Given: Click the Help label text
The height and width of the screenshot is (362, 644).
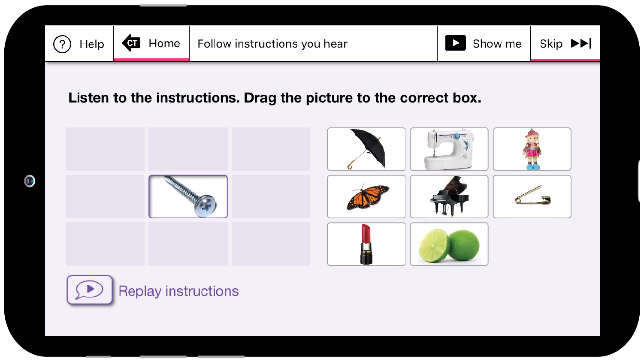Looking at the screenshot, I should tap(92, 44).
